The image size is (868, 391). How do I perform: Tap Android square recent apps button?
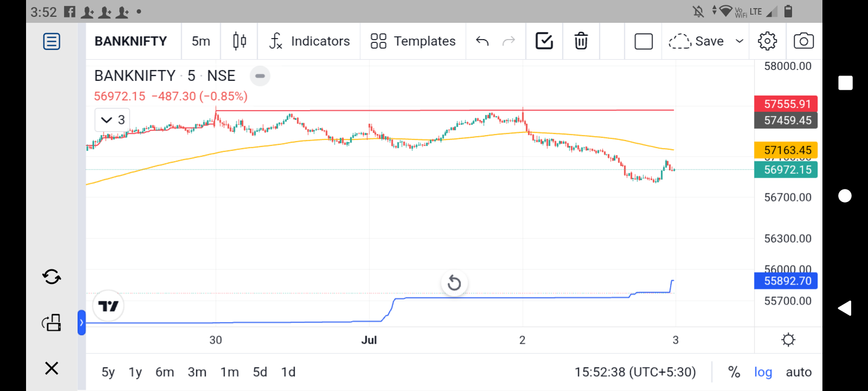click(845, 83)
